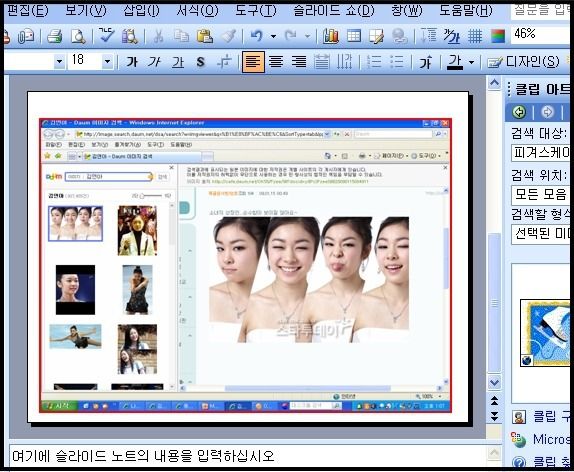Viewport: 574px width, 472px height.
Task: Open the 편집(E) menu
Action: 27,11
